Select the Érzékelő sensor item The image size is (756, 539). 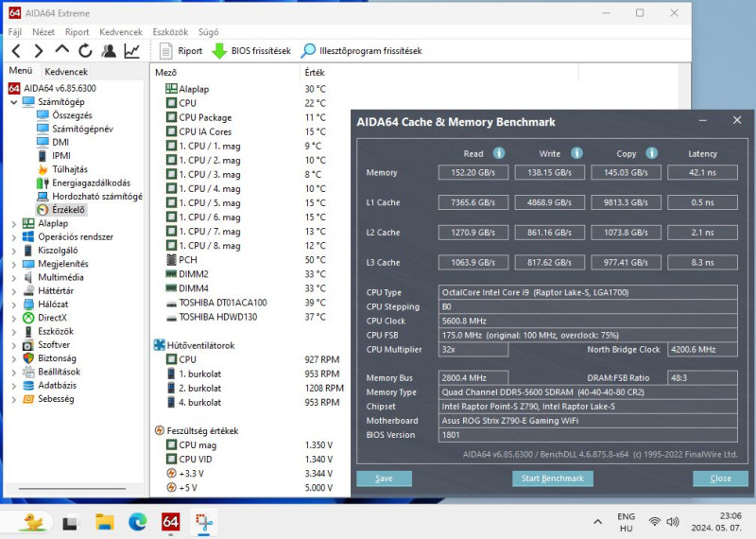click(x=61, y=209)
